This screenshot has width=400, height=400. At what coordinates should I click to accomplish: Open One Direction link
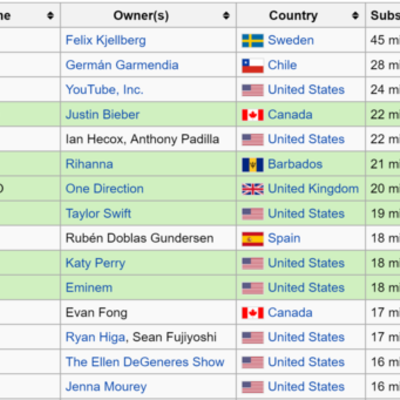(x=104, y=189)
